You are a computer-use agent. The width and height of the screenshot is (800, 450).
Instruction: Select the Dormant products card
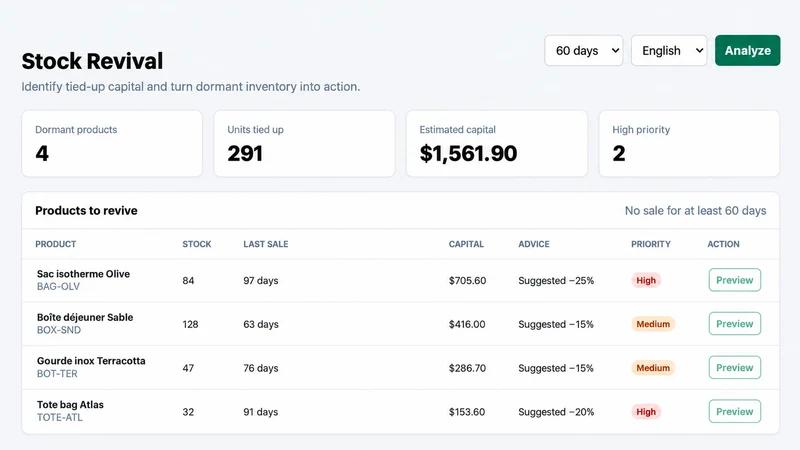(x=112, y=144)
